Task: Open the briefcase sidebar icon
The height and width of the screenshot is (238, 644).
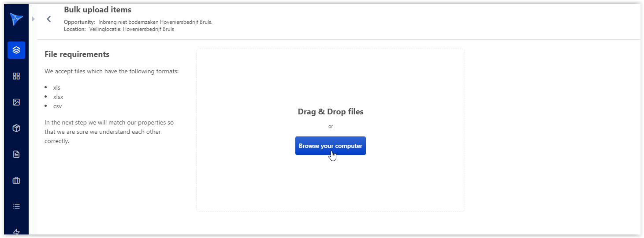Action: (x=16, y=180)
